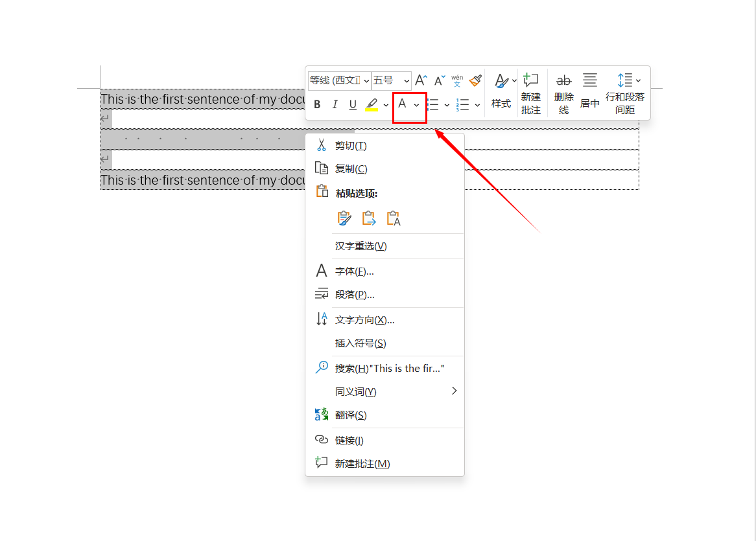Screen dimensions: 756x541
Task: Toggle underline formatting in mini toolbar
Action: pyautogui.click(x=353, y=104)
